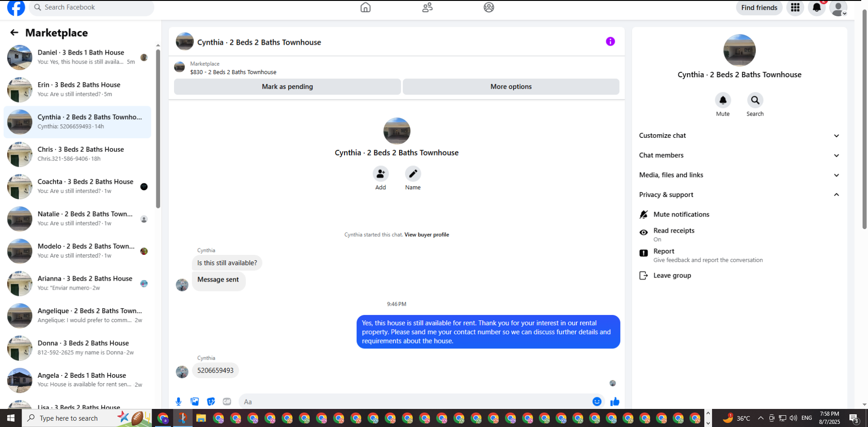
Task: Open the notifications bell in top bar
Action: pos(816,8)
